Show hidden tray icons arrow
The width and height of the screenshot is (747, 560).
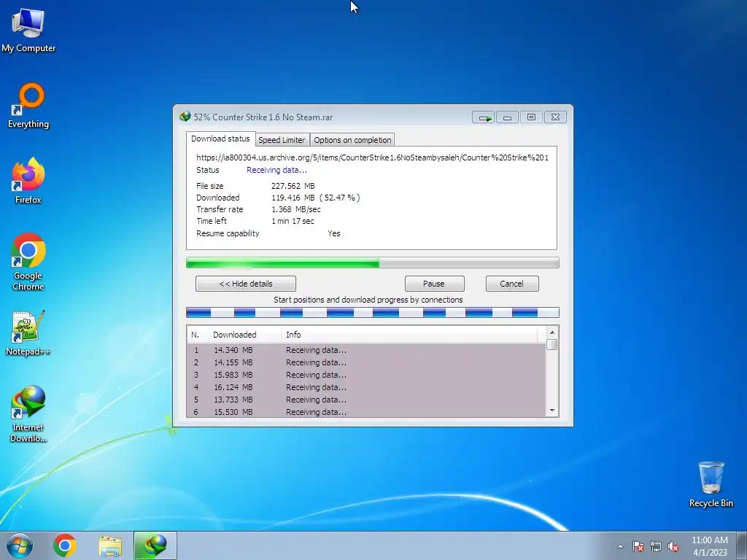click(620, 546)
